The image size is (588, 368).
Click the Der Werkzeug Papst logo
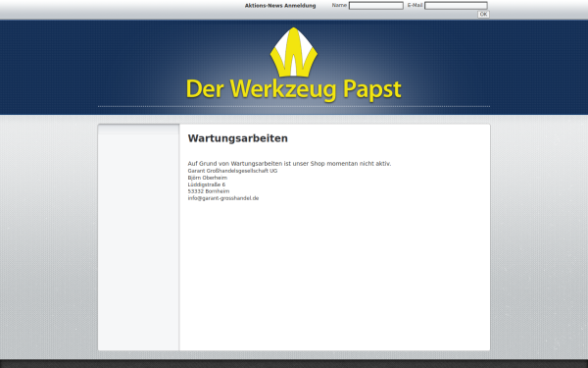pos(294,65)
